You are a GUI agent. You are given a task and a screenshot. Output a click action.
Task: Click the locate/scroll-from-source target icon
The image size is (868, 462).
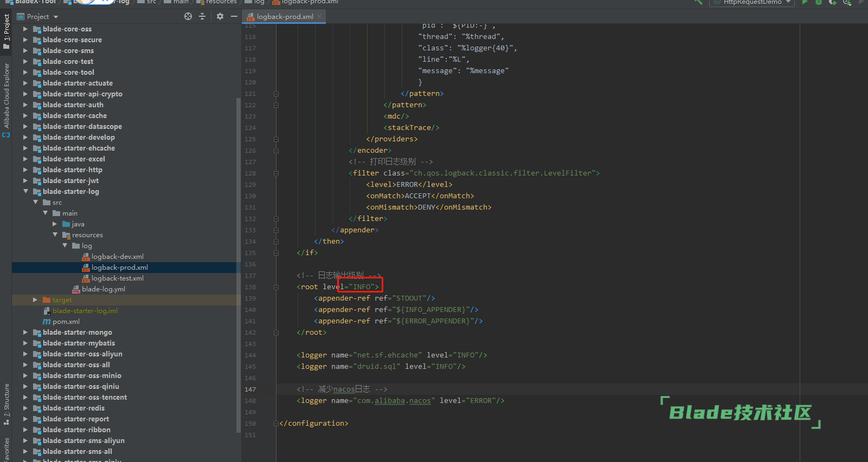[x=188, y=16]
